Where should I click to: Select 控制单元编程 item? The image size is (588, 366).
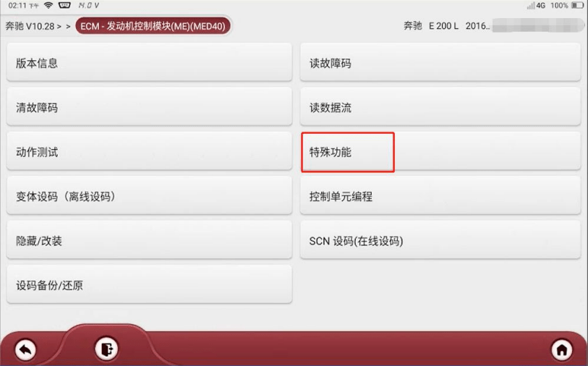[x=440, y=195]
